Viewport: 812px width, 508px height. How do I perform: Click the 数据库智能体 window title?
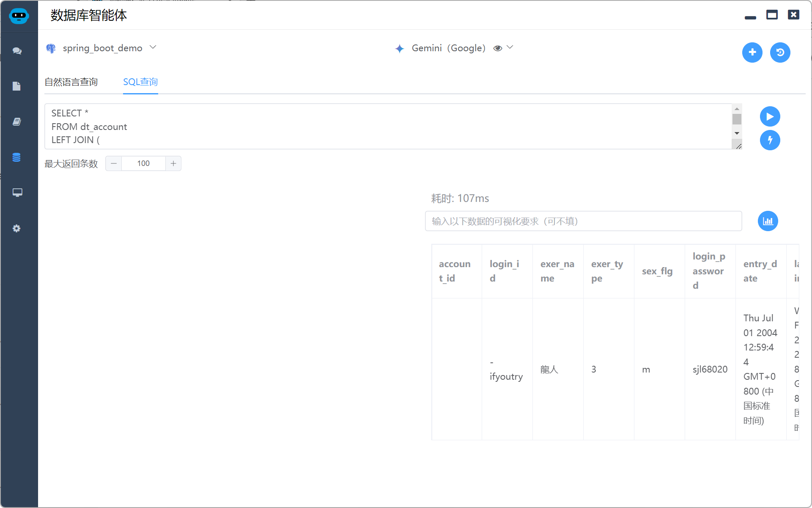point(89,15)
